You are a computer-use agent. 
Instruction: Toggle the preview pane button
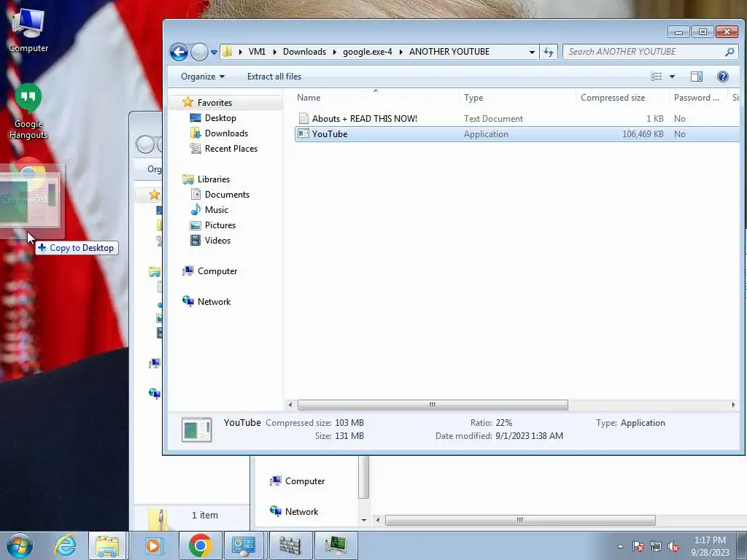[697, 77]
